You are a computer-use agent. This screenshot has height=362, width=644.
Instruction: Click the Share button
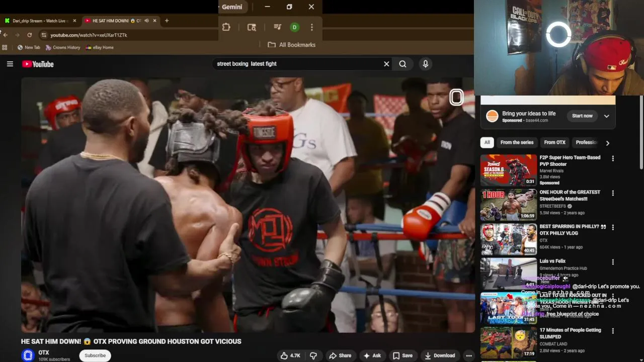pos(340,355)
